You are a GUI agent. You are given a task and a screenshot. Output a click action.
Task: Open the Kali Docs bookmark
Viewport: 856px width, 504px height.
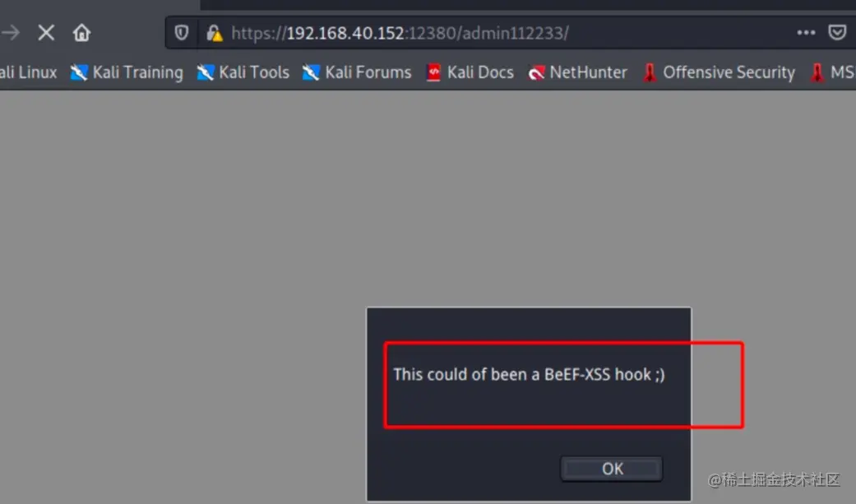pos(470,72)
